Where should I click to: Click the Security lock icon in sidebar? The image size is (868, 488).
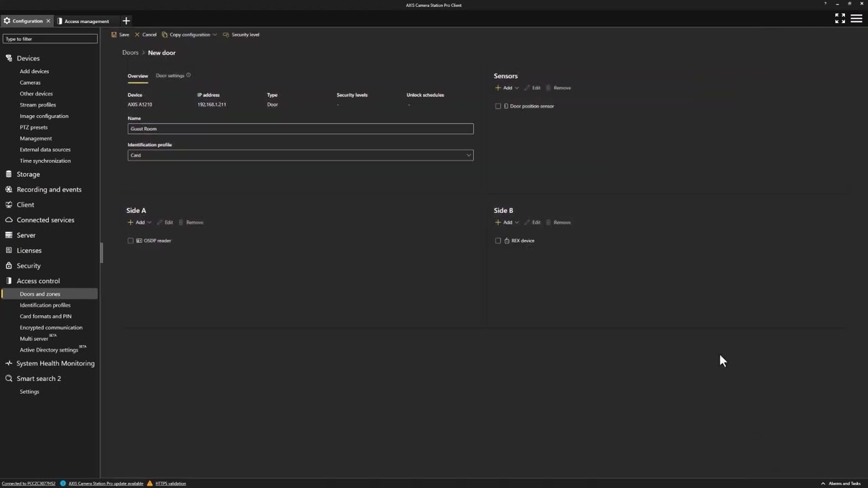9,266
